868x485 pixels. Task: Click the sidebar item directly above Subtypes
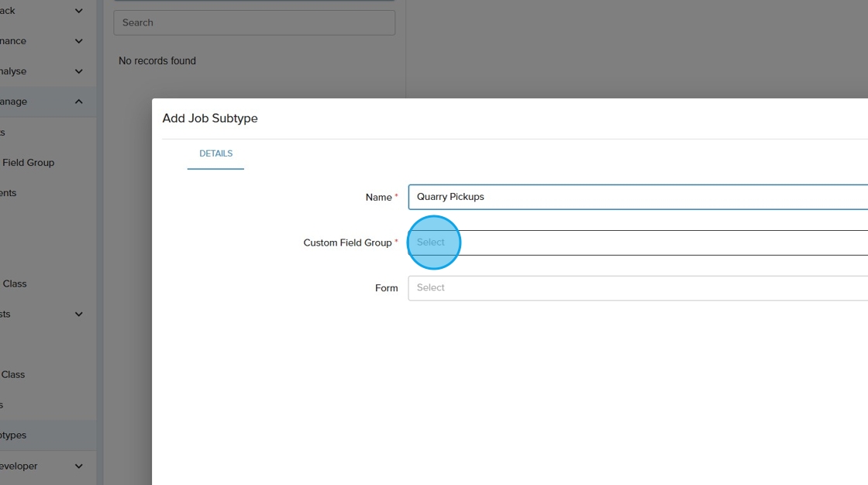tap(3, 405)
